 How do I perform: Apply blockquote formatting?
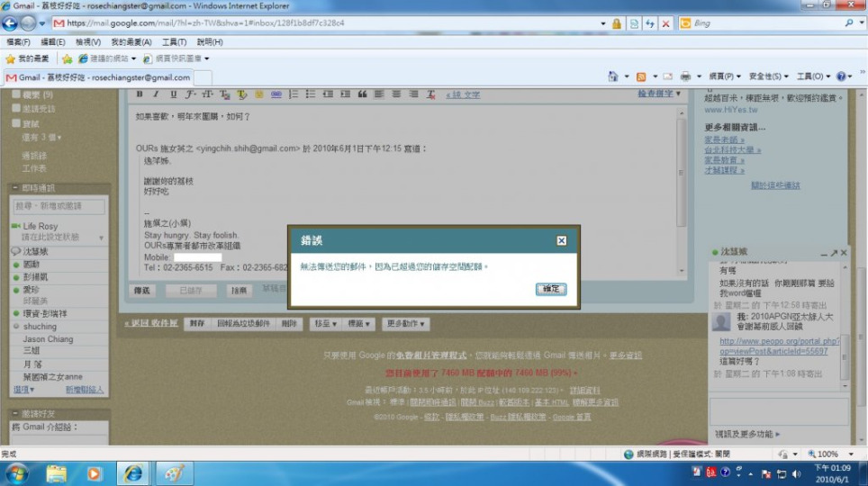tap(362, 94)
